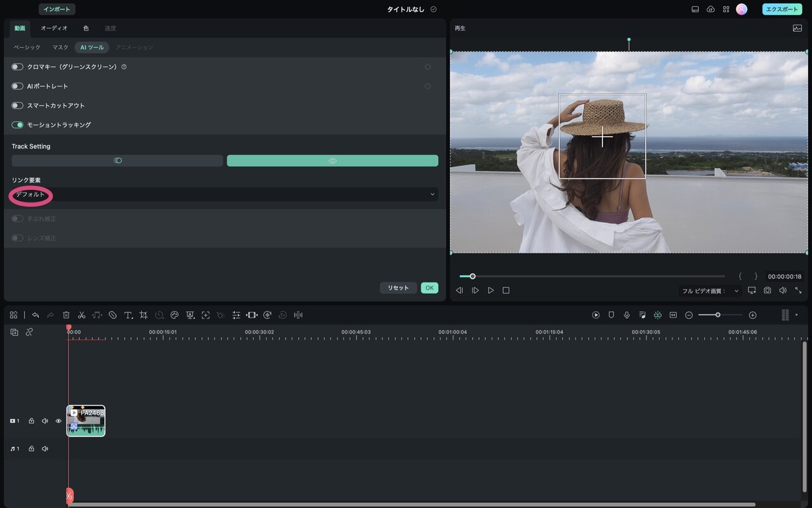Open the マスク sub-tab
The height and width of the screenshot is (508, 812).
coord(60,48)
